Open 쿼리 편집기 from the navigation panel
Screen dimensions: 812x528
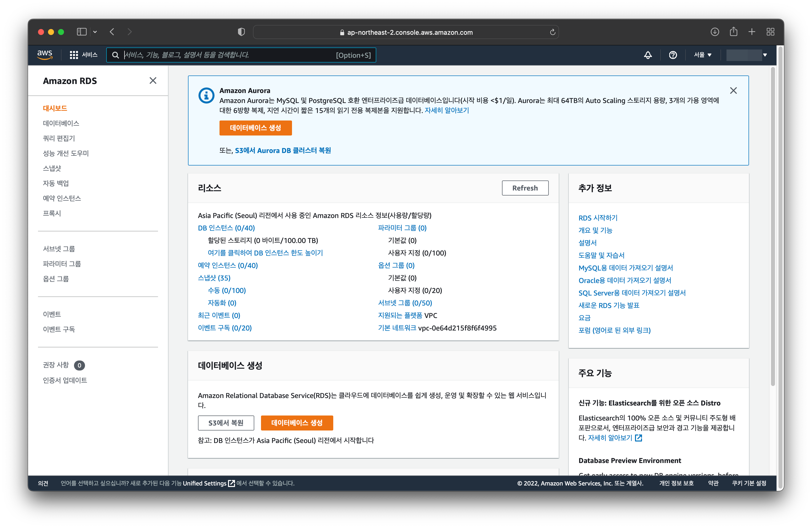tap(58, 138)
